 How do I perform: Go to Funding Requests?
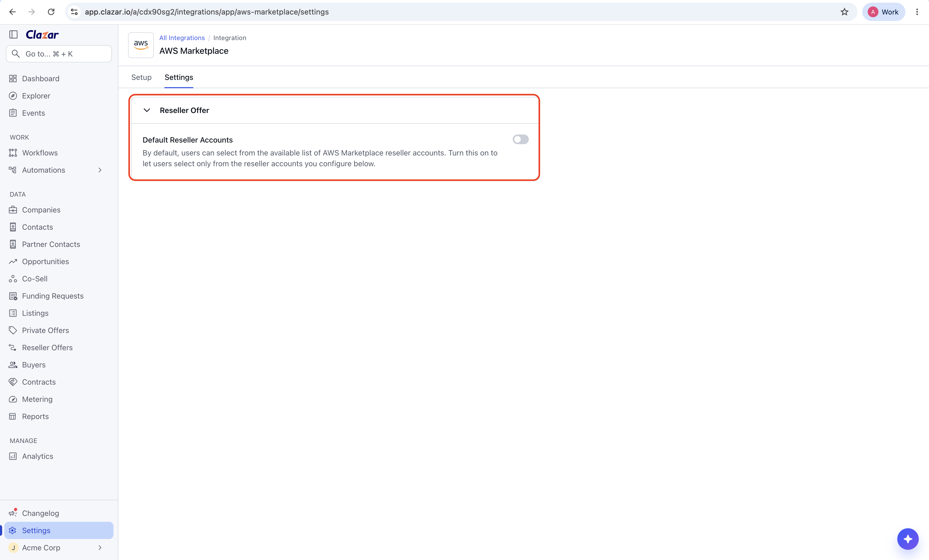point(53,296)
